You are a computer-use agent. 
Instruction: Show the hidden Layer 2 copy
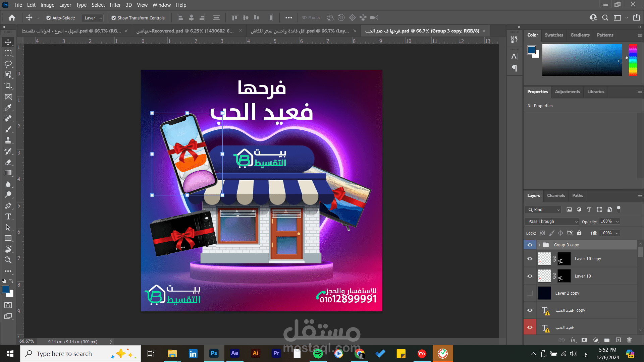[x=530, y=293]
